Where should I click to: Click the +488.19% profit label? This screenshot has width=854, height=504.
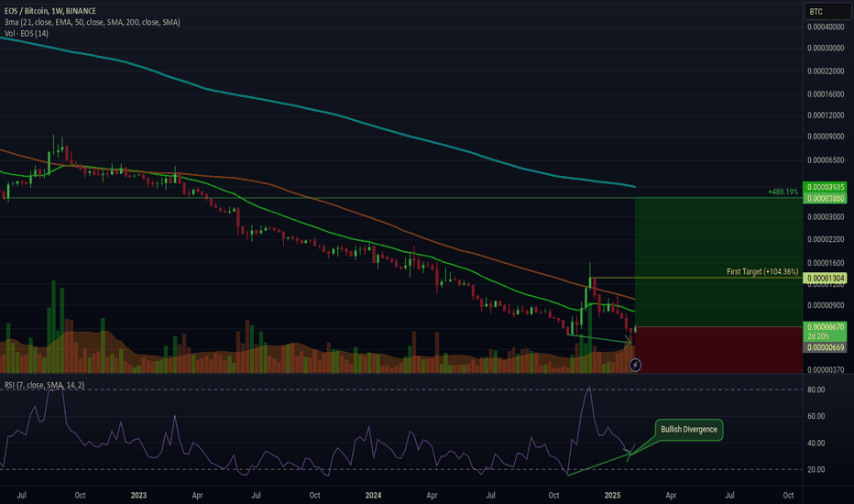click(783, 192)
